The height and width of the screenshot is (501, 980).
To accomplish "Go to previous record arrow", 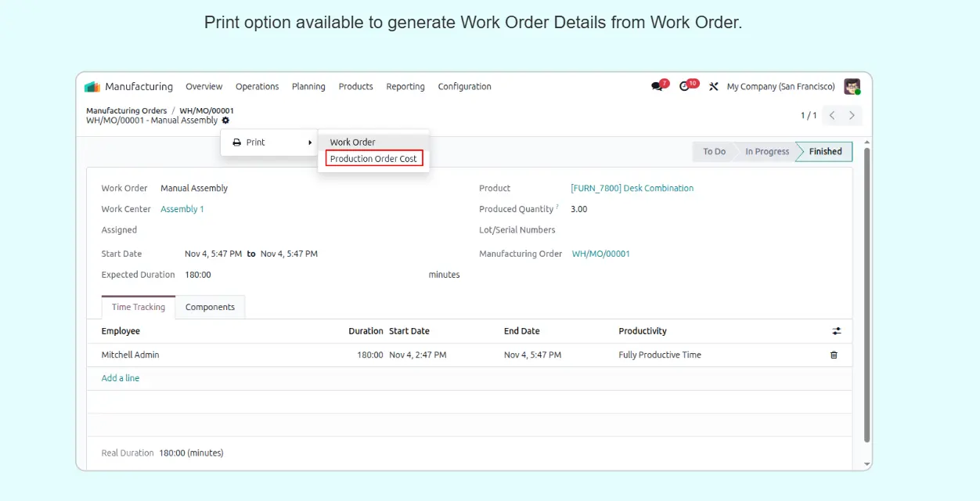I will [832, 116].
